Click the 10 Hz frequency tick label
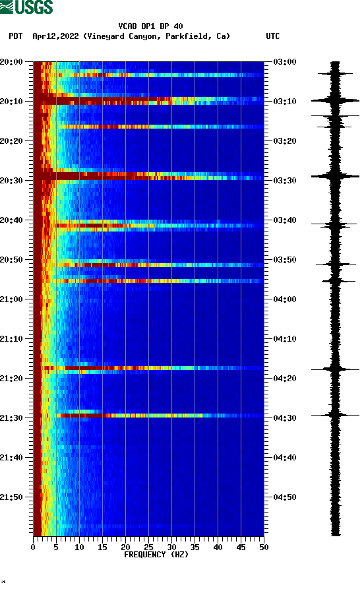 coord(79,547)
